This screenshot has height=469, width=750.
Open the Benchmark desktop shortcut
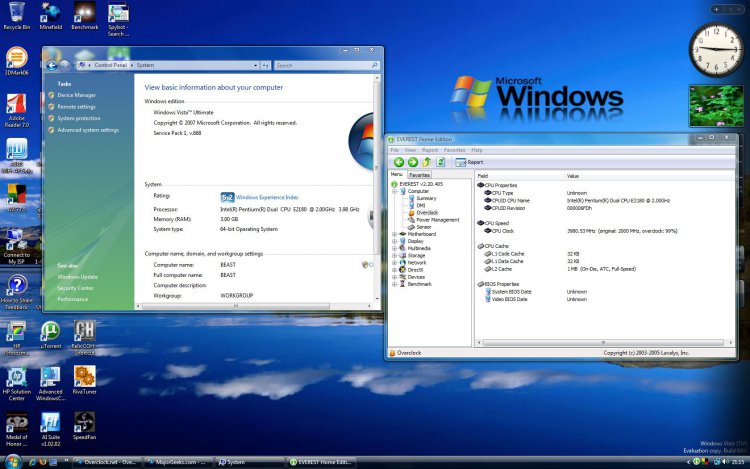[85, 16]
